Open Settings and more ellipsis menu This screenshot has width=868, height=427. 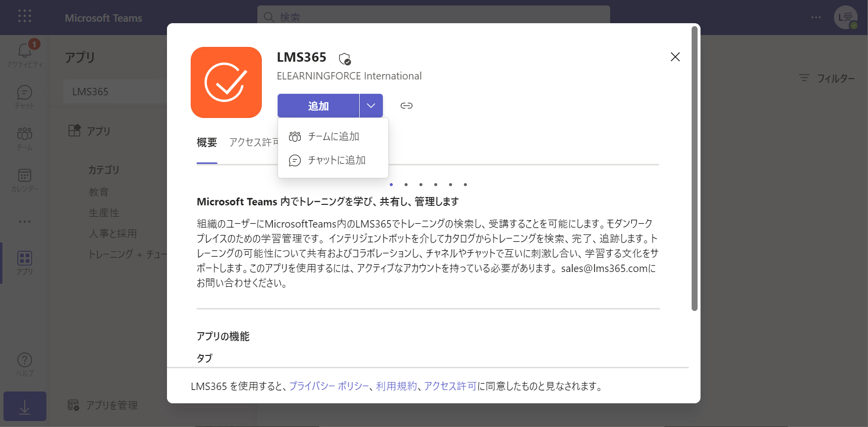coord(816,17)
